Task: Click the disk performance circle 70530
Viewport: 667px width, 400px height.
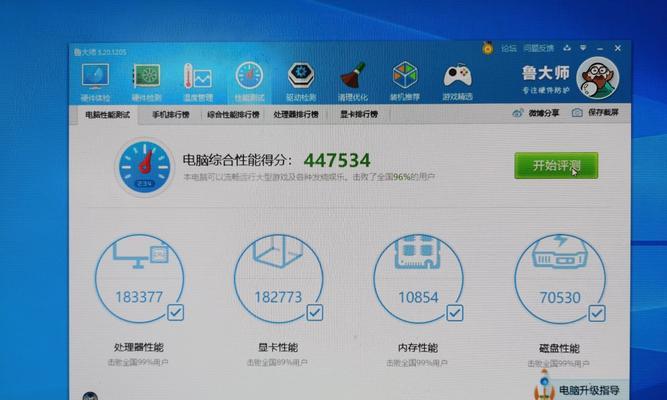Action: point(560,279)
